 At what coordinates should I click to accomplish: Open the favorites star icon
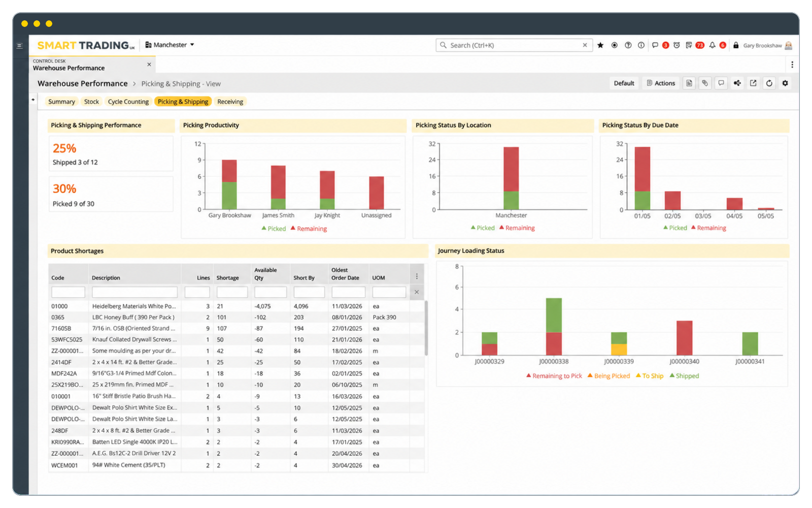point(600,45)
